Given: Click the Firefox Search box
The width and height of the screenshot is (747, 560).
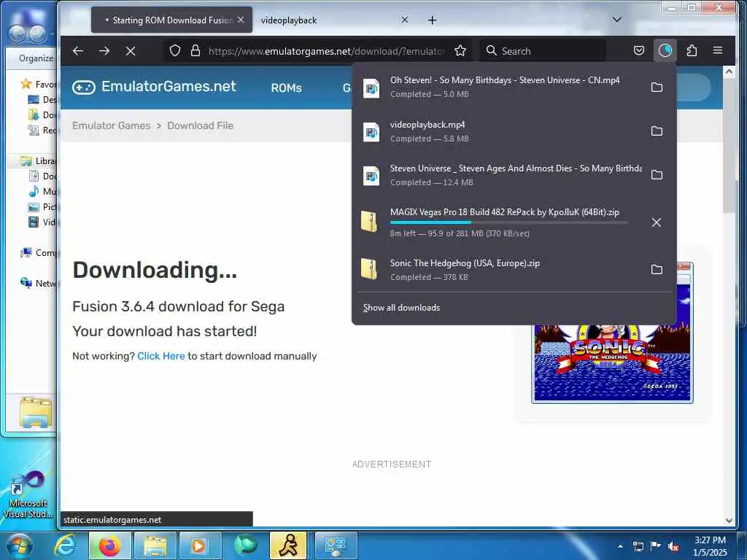Looking at the screenshot, I should (542, 50).
